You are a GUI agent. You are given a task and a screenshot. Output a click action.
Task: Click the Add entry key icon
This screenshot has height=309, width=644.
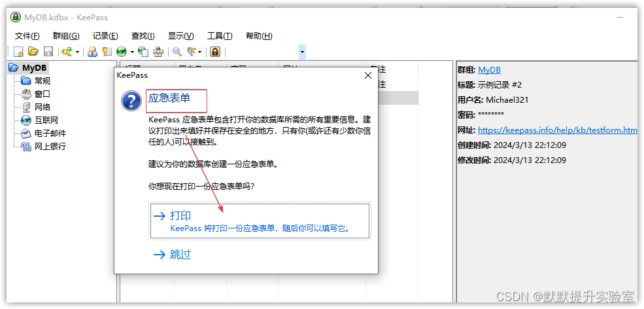tap(67, 52)
